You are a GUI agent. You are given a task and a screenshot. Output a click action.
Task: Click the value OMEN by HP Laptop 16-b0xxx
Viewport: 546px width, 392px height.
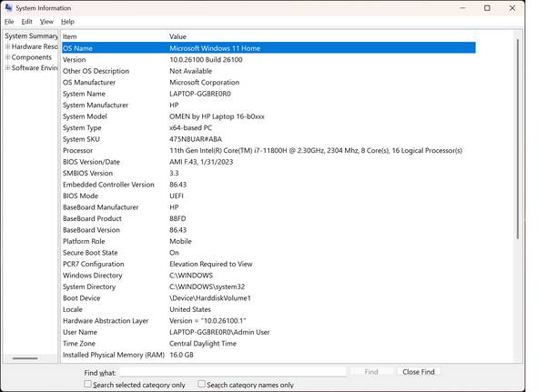click(x=217, y=116)
